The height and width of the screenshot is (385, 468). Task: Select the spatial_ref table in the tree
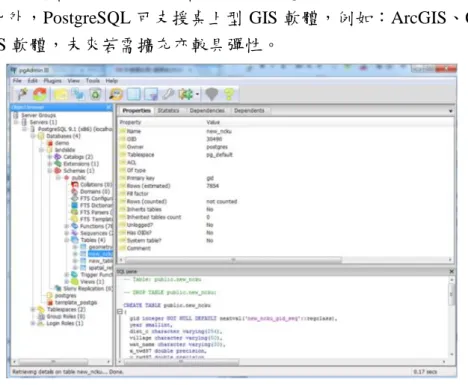click(100, 268)
